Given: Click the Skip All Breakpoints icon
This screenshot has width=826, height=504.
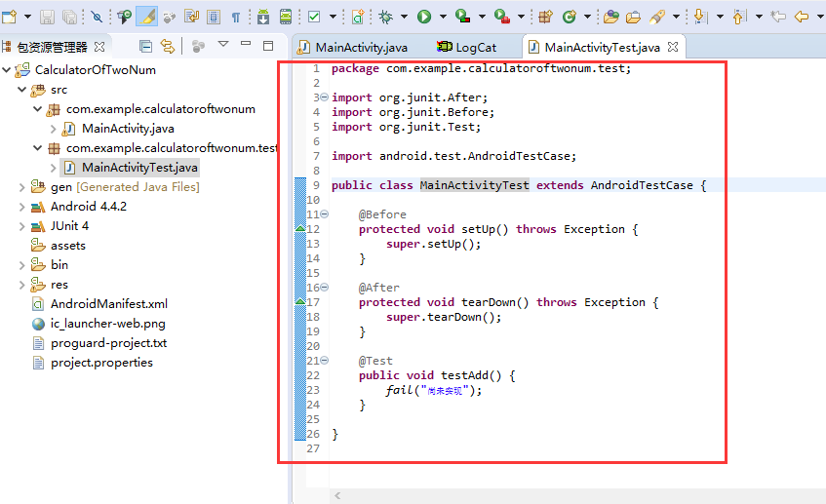Looking at the screenshot, I should click(97, 17).
